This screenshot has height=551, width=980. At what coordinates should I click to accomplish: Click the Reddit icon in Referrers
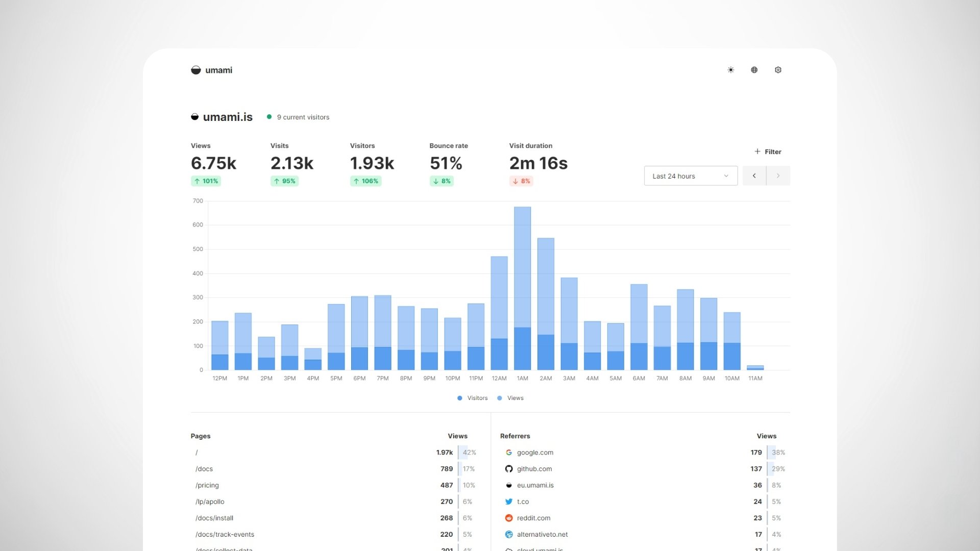508,518
